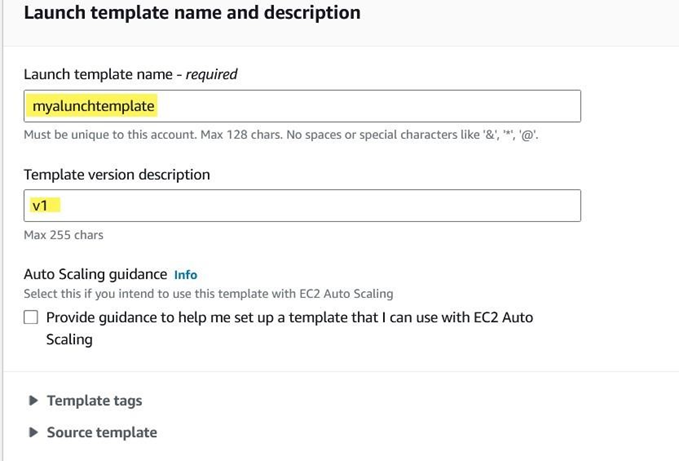The image size is (679, 461).
Task: Click the "Provide guidance to help me" checkbox label
Action: tap(289, 317)
